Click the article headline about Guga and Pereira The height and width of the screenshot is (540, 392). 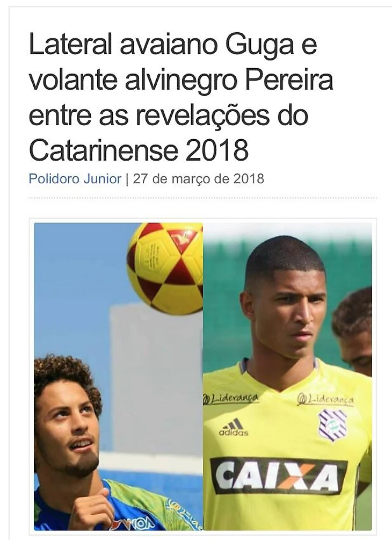click(x=181, y=97)
